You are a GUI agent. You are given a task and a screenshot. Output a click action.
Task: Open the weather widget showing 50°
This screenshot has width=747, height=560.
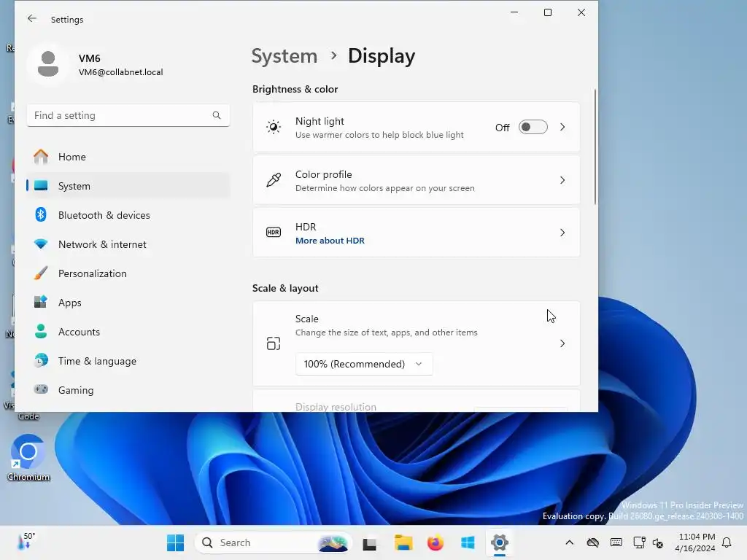point(26,542)
